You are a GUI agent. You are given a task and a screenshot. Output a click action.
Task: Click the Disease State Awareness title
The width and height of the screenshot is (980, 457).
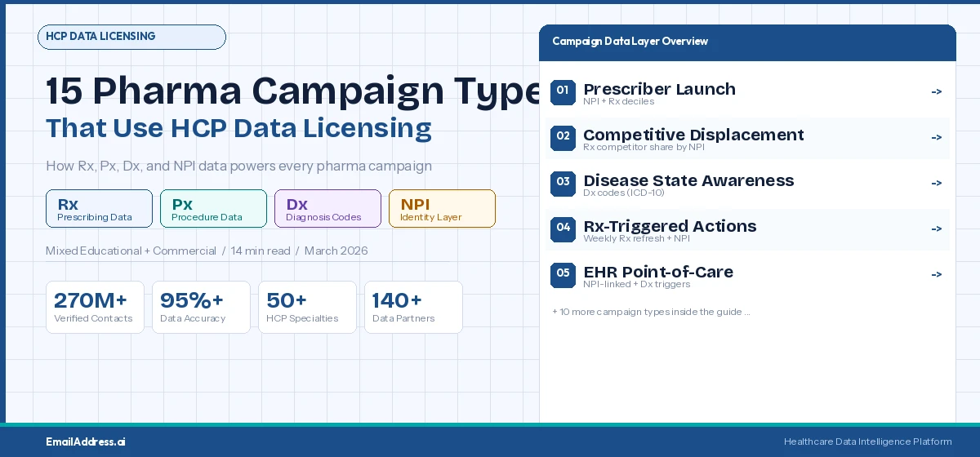(688, 180)
